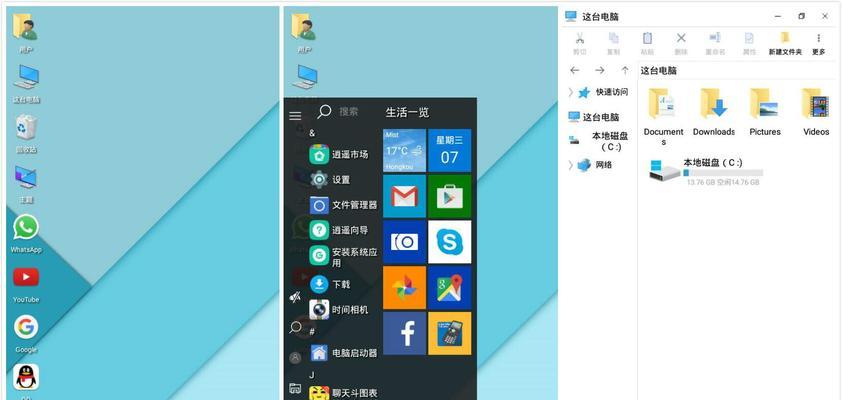
Task: Expand the 网络 tree node
Action: (x=570, y=165)
